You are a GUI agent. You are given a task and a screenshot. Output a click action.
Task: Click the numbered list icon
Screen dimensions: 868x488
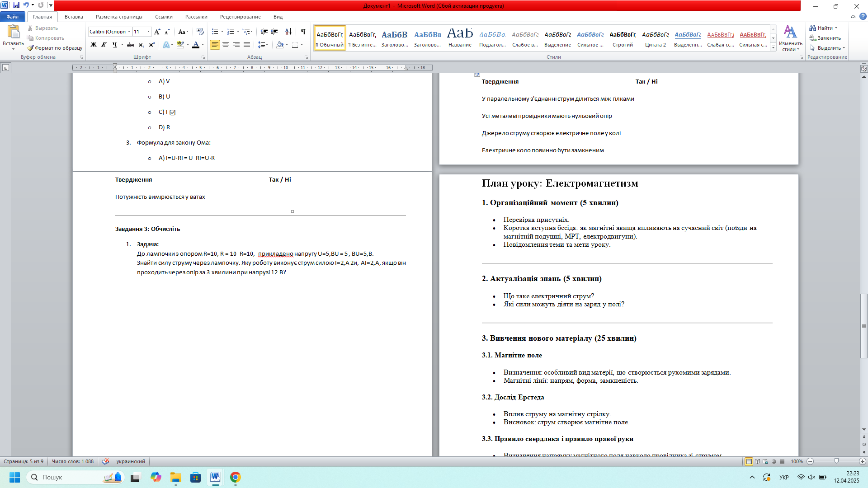click(231, 32)
